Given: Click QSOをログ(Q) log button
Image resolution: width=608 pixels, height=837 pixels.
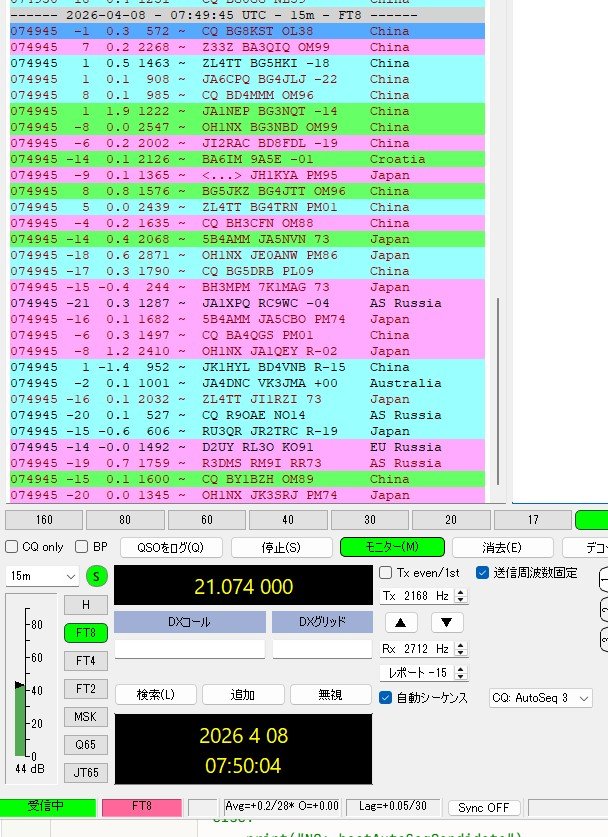Looking at the screenshot, I should pyautogui.click(x=171, y=547).
